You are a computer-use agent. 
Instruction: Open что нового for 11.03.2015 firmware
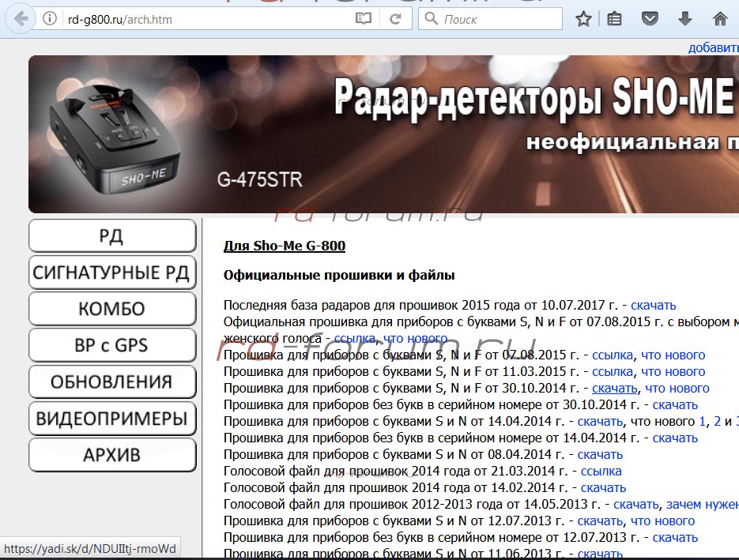point(673,371)
